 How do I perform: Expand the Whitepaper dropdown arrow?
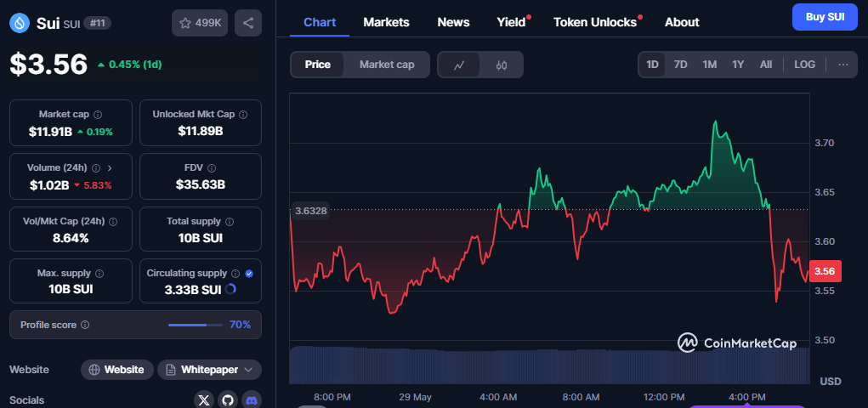pos(248,370)
